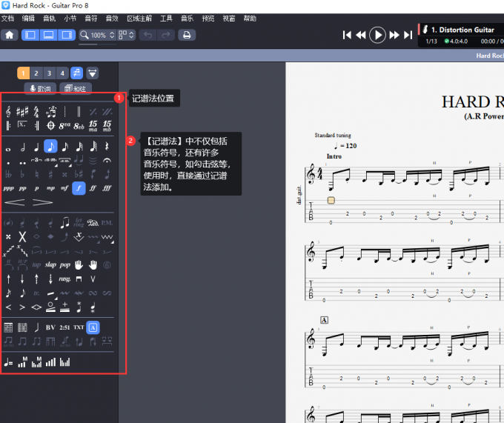Open the chord diagram tool

[9, 327]
